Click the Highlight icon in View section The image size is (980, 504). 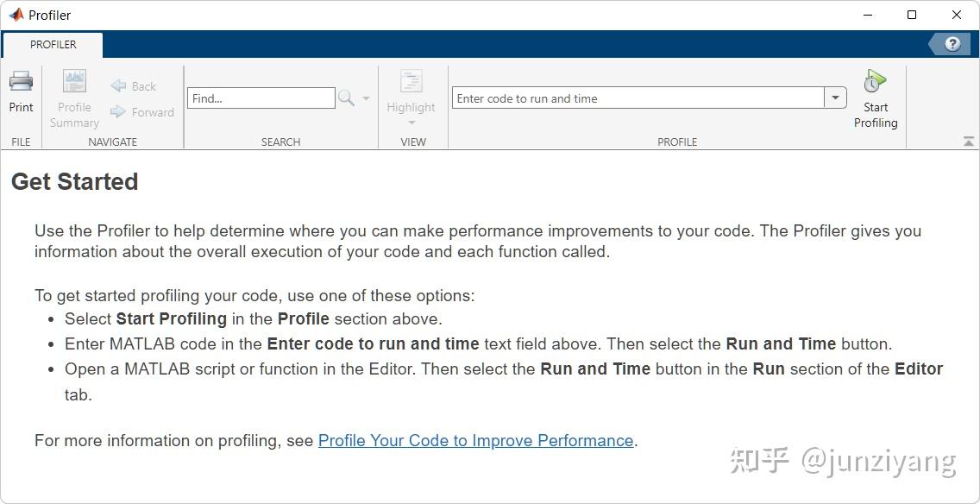coord(411,83)
